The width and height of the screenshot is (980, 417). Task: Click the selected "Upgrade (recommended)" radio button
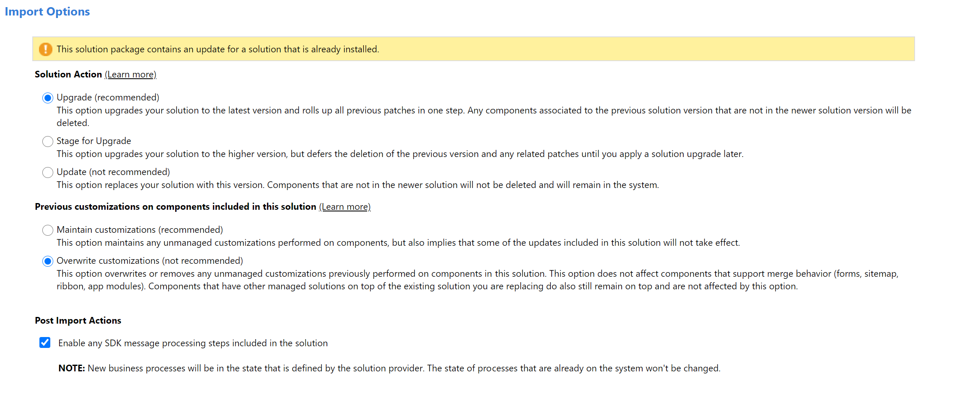(47, 98)
